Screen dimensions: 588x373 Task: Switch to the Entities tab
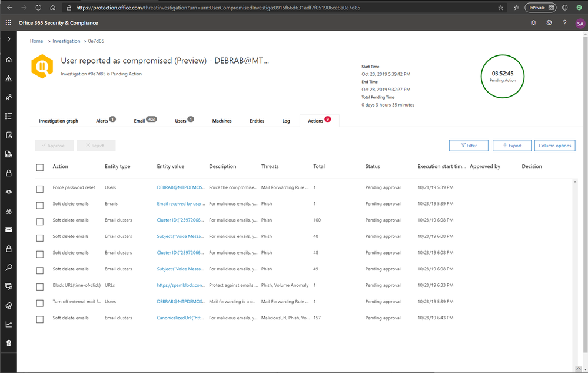[x=257, y=121]
